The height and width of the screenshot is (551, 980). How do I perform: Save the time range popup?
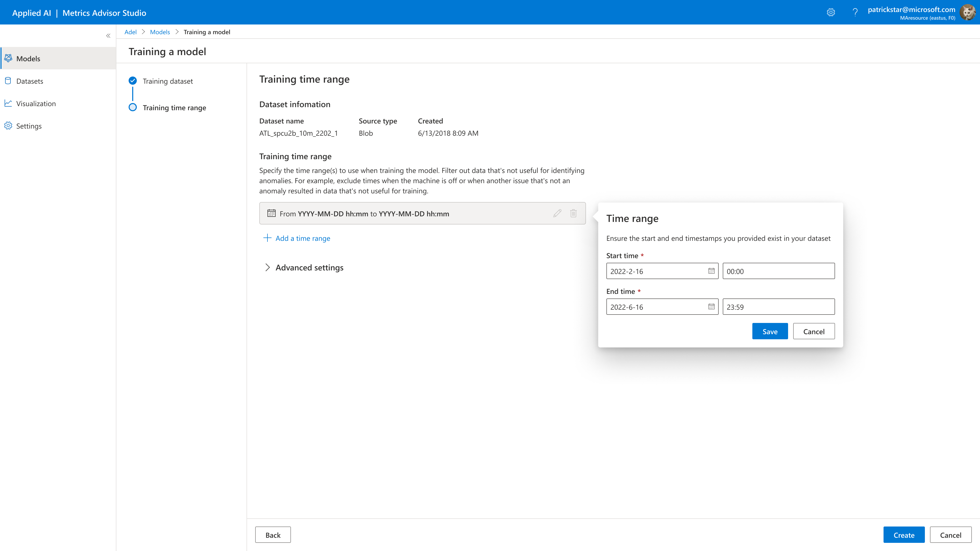tap(770, 332)
